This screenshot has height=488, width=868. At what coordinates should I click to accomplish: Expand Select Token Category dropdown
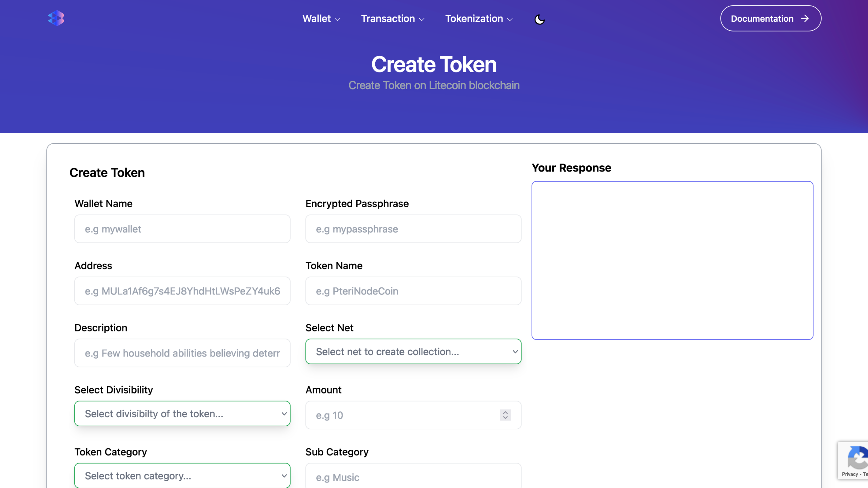(x=182, y=475)
